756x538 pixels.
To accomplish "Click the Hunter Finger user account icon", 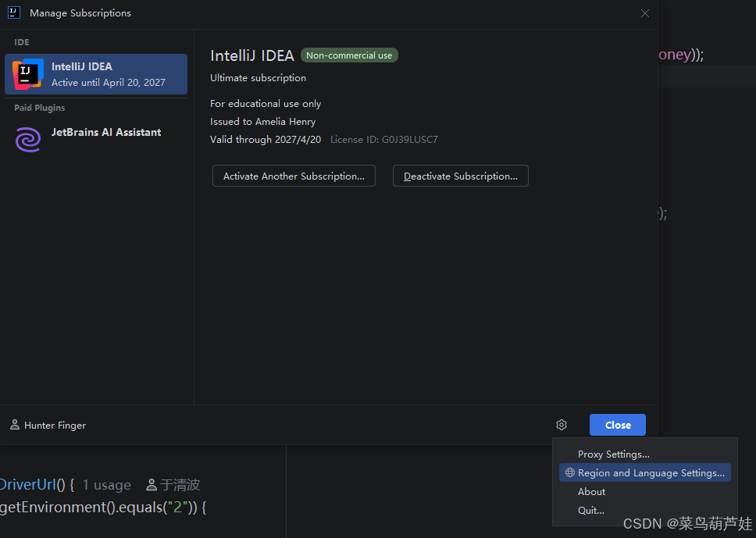I will point(15,425).
